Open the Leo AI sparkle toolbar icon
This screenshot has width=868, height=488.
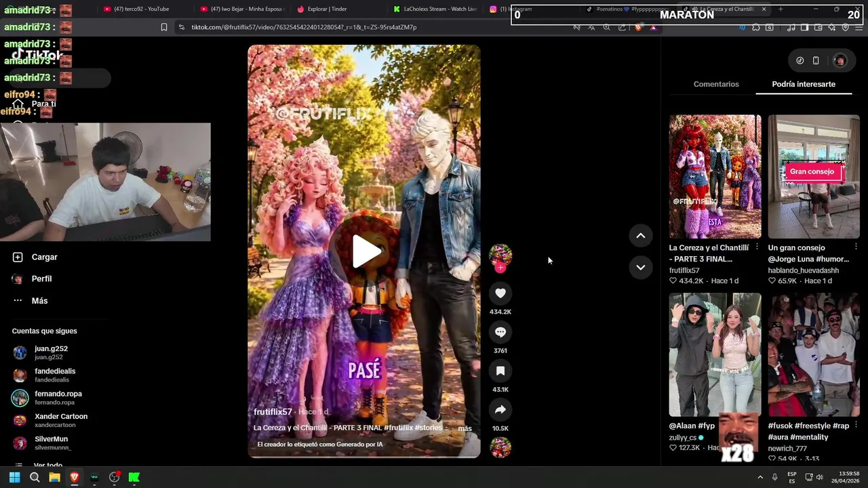[832, 27]
